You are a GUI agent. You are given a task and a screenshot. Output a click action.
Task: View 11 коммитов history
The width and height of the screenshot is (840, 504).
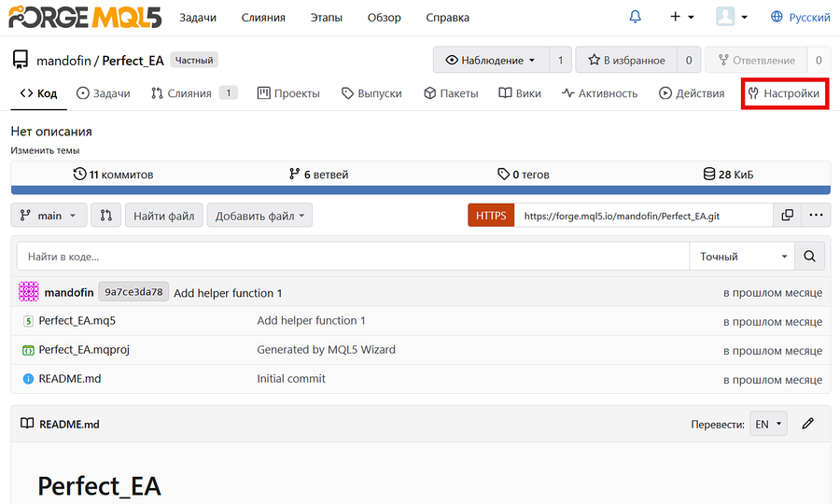tap(113, 175)
